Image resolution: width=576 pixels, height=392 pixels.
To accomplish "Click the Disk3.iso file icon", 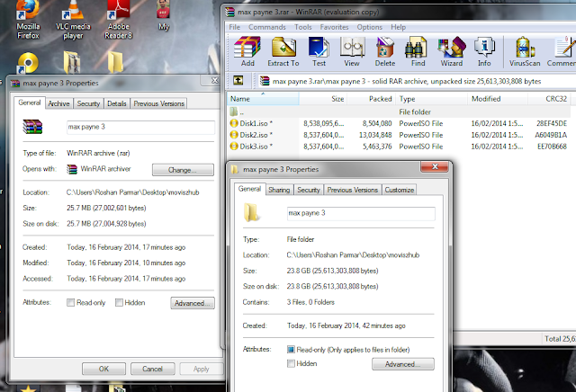I will 234,146.
